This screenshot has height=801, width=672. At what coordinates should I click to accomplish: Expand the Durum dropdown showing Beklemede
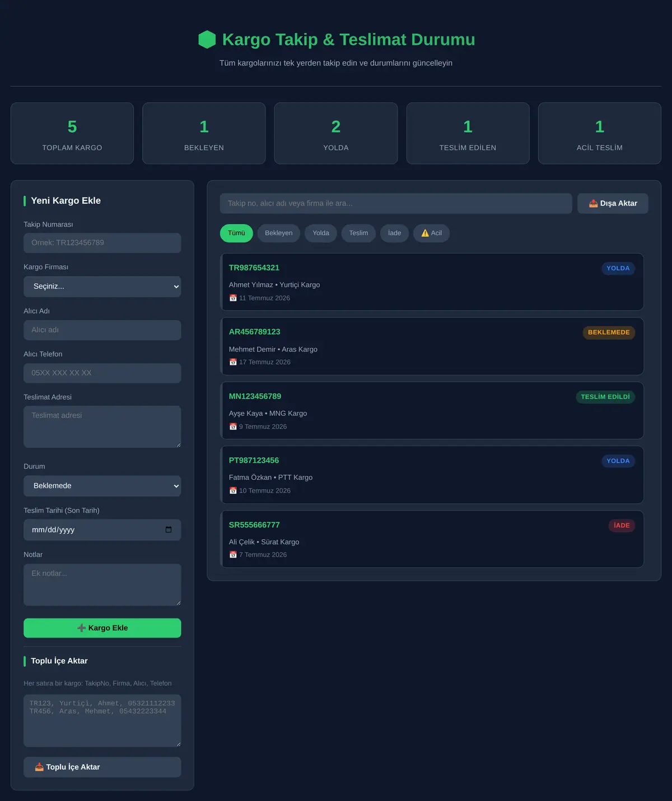tap(102, 486)
